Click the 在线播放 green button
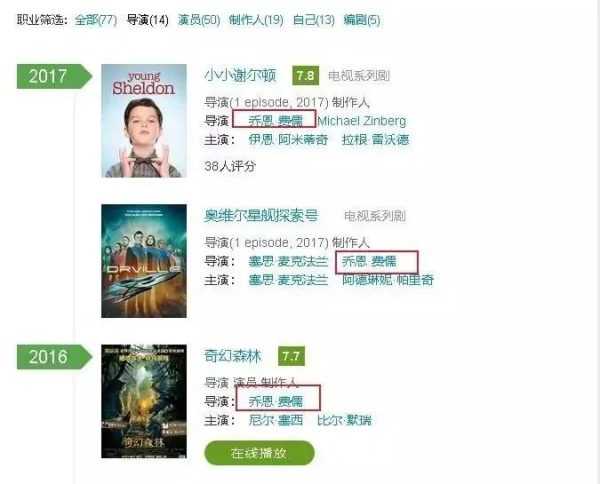 tap(259, 453)
